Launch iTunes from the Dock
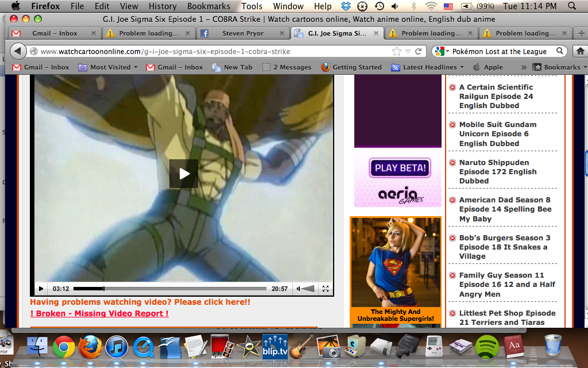This screenshot has width=588, height=368. (x=117, y=347)
